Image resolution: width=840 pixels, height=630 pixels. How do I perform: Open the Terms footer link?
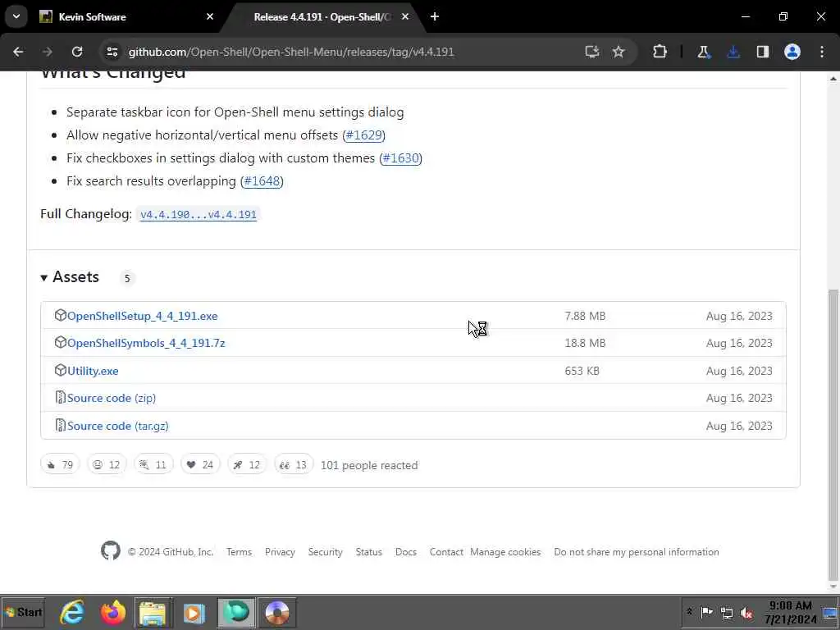239,552
